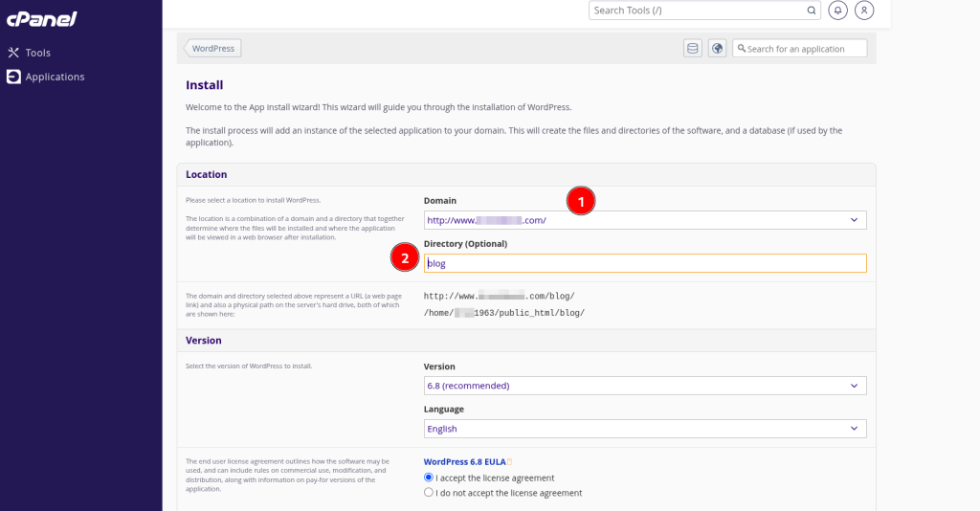Open the Domain dropdown
The width and height of the screenshot is (980, 511).
point(645,220)
